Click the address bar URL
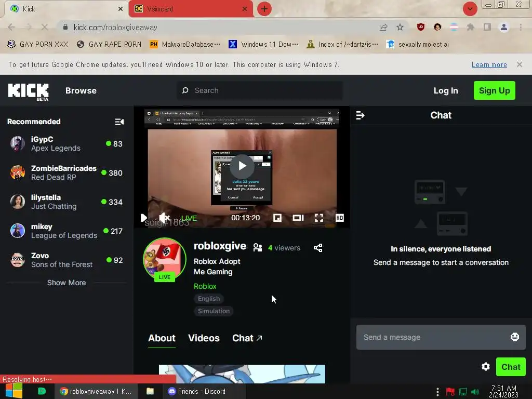 (115, 28)
